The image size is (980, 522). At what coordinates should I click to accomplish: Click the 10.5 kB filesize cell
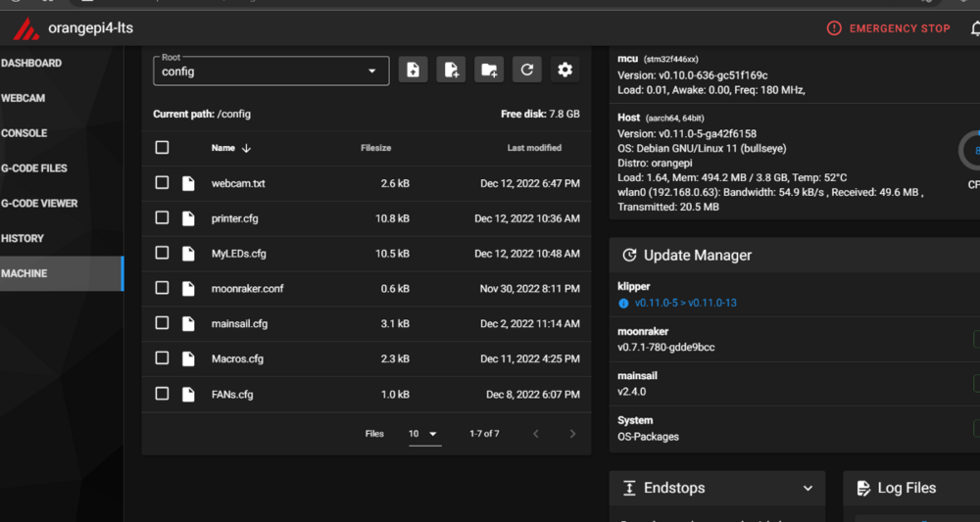[x=395, y=254]
